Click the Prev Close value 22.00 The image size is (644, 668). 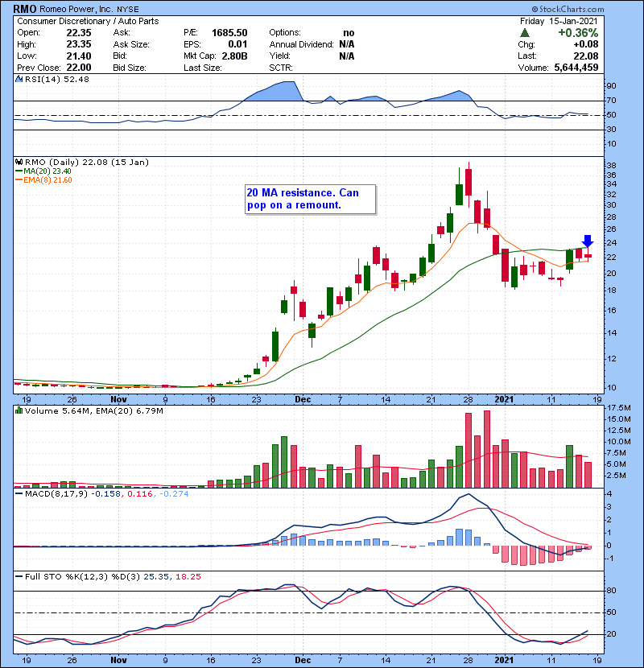(x=79, y=68)
